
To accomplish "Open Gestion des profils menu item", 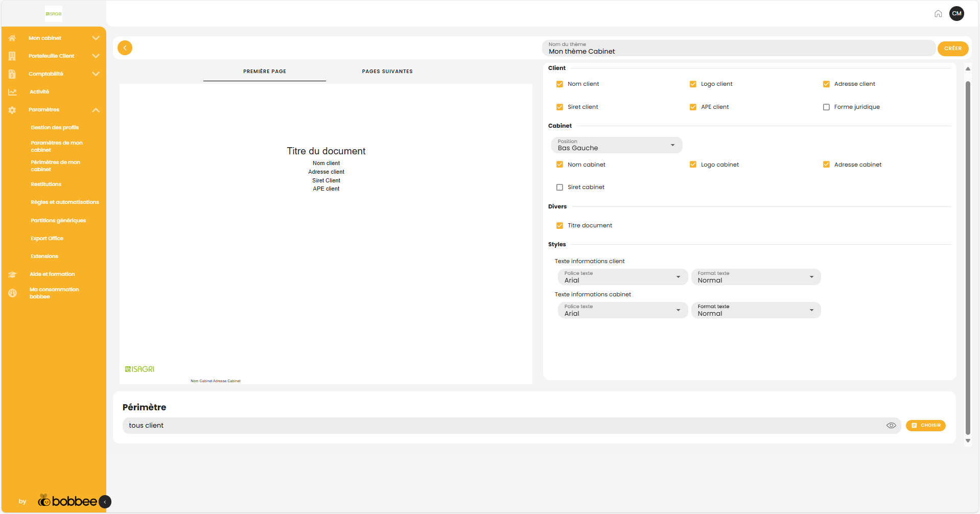I will pos(55,128).
